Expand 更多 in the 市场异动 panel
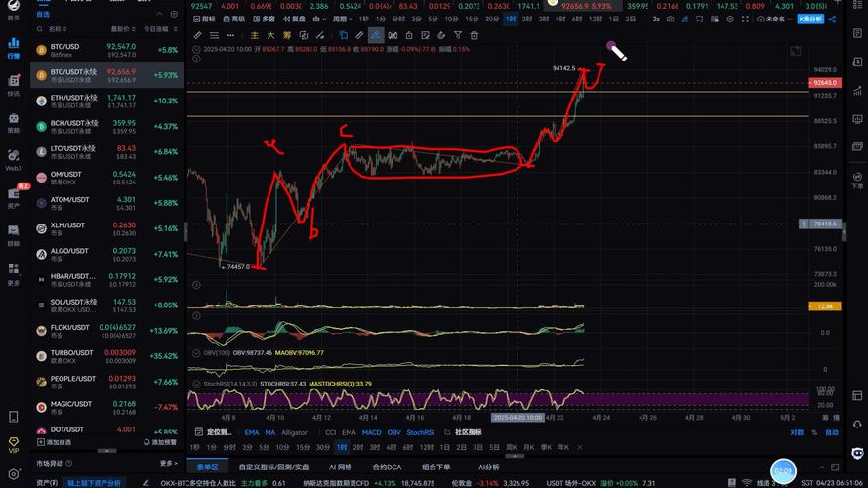868x488 pixels. [169, 464]
